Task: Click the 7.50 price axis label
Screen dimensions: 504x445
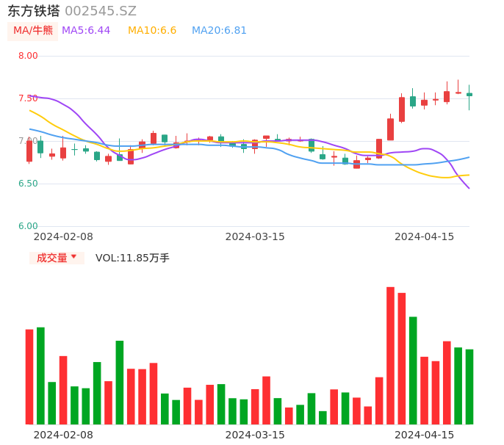Action: (x=28, y=98)
